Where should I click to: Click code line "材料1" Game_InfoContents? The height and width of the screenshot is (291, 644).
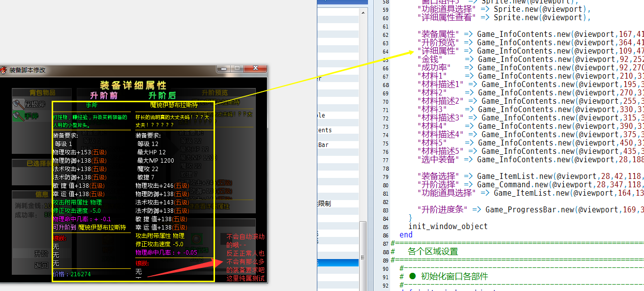pos(530,76)
